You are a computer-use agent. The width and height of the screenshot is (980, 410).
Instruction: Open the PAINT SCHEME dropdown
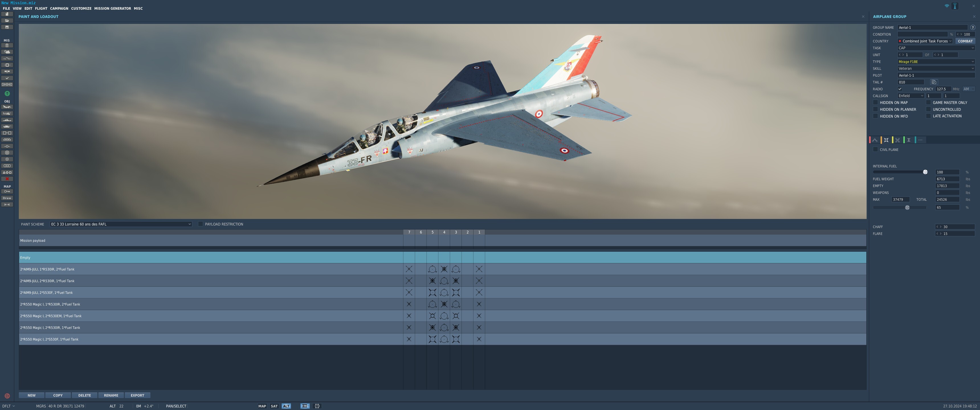[x=121, y=224]
